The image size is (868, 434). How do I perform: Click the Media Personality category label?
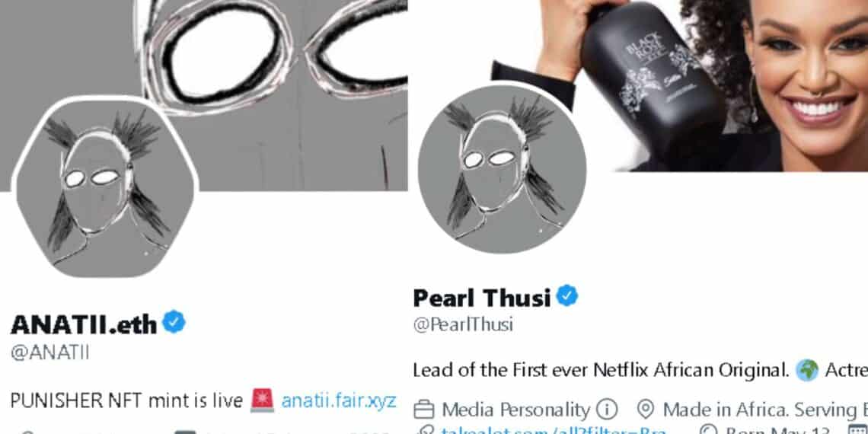(516, 410)
